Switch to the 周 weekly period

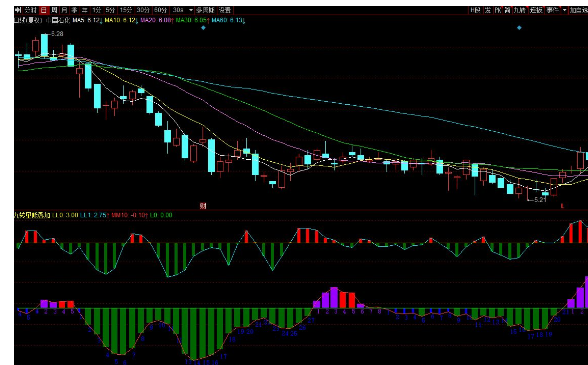click(54, 10)
